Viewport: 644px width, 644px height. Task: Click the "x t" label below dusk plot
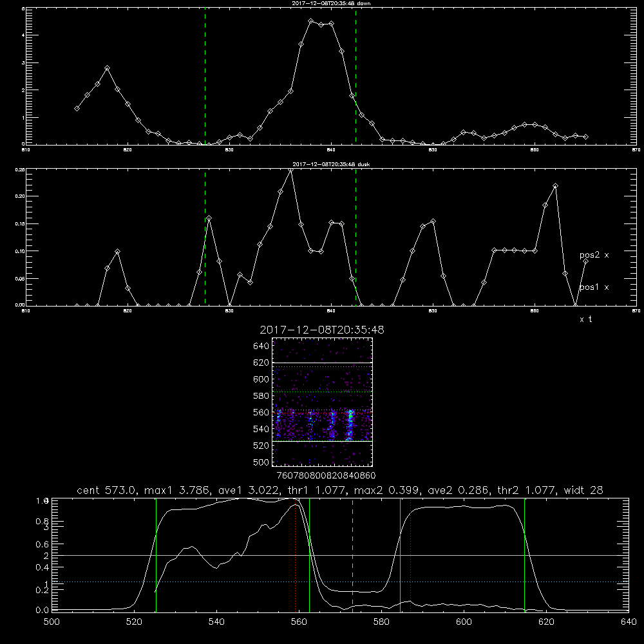(x=585, y=319)
